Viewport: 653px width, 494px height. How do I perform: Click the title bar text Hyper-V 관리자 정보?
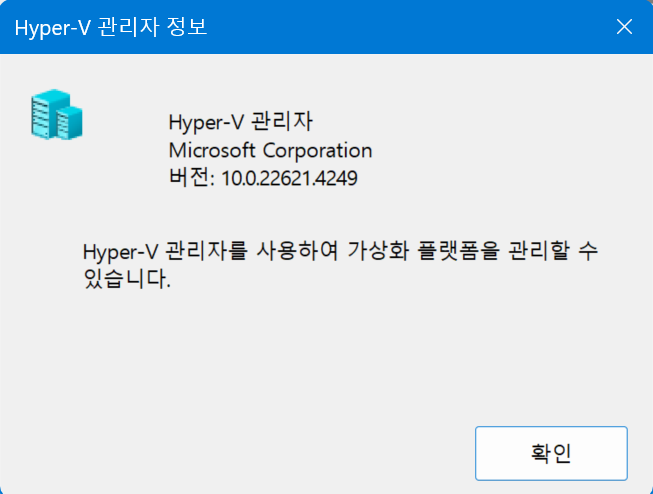(x=111, y=27)
